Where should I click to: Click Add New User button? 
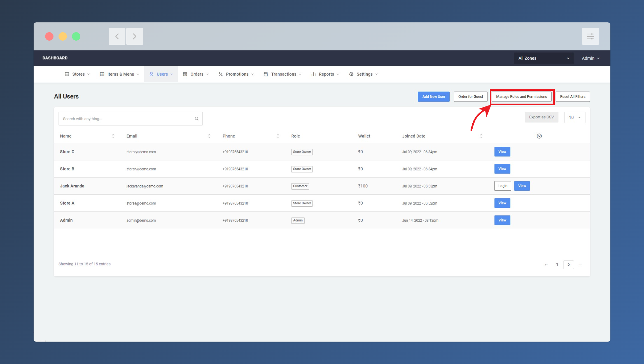tap(434, 97)
